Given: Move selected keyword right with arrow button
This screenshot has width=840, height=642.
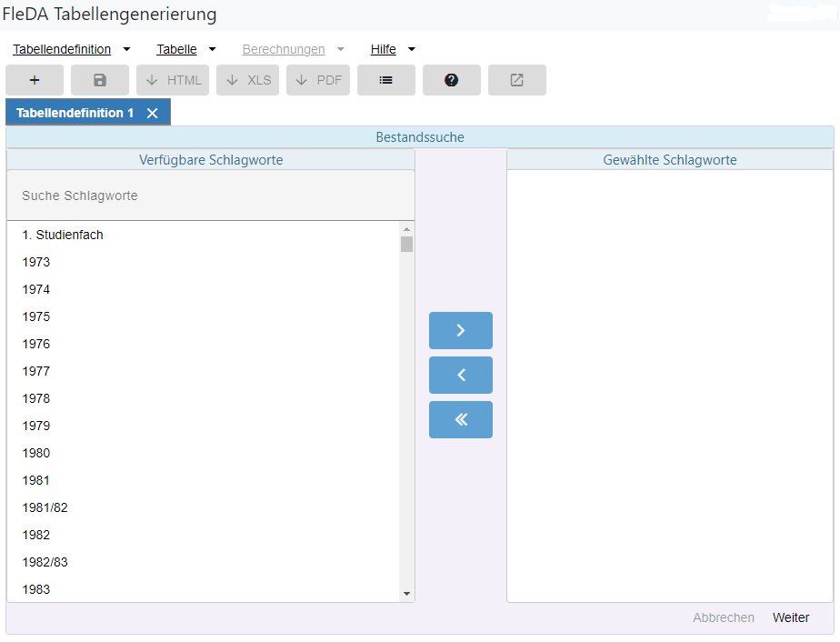Looking at the screenshot, I should [x=460, y=331].
